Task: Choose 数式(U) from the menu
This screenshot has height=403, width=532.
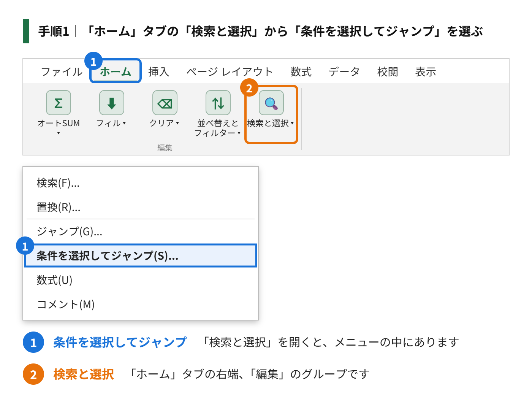Action: point(141,280)
